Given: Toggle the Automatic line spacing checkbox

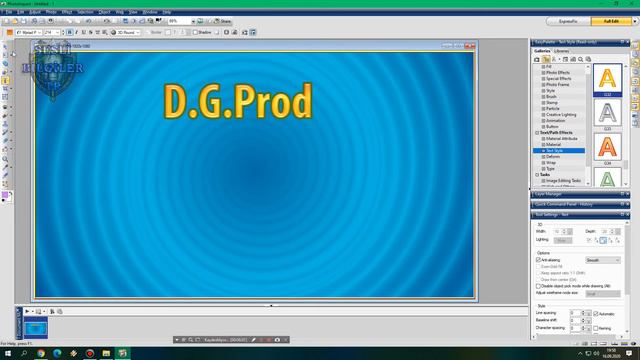Looking at the screenshot, I should coord(596,314).
